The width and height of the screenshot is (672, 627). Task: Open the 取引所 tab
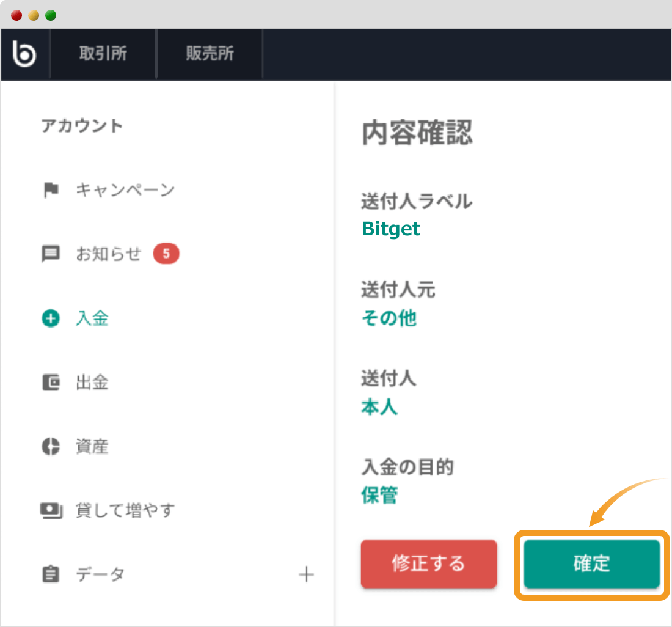point(103,54)
